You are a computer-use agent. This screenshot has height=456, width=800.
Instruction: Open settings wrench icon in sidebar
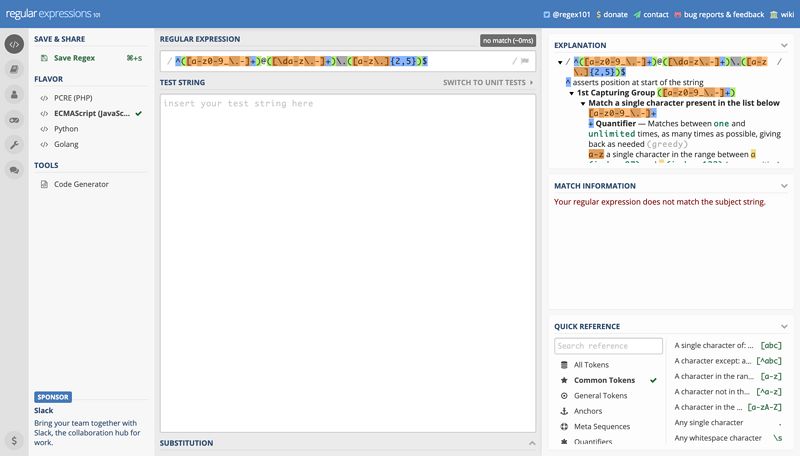[14, 145]
